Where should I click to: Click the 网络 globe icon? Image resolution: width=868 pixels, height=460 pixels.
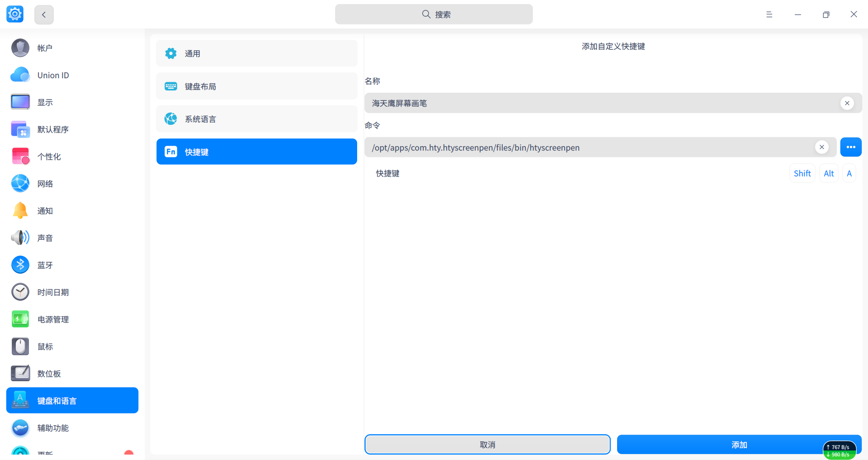(20, 184)
